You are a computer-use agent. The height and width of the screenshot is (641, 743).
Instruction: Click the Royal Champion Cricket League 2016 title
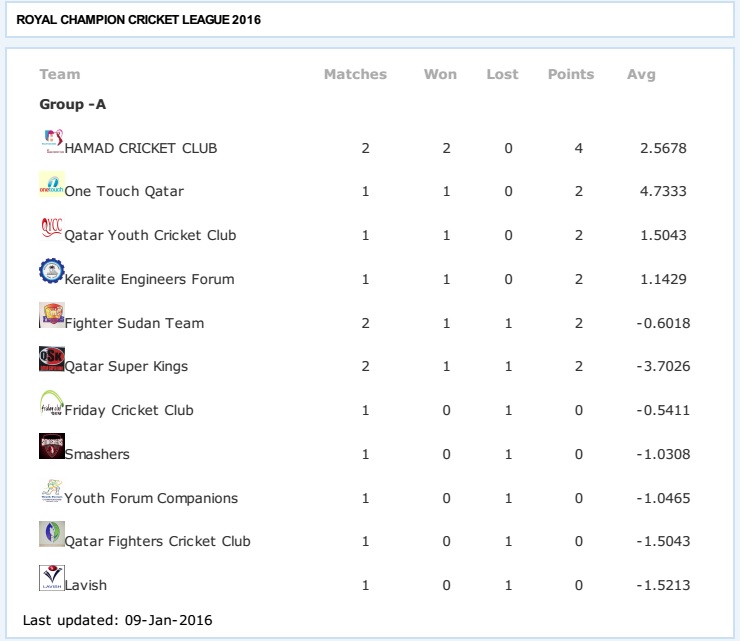click(138, 20)
